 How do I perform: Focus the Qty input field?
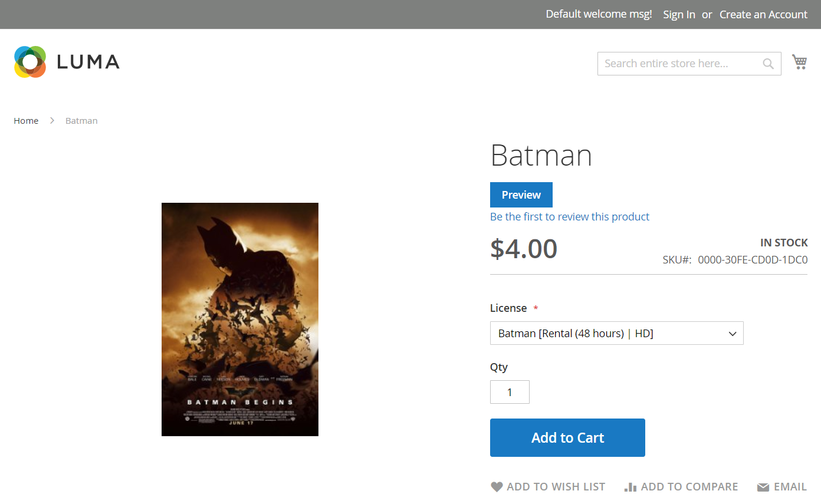click(510, 392)
